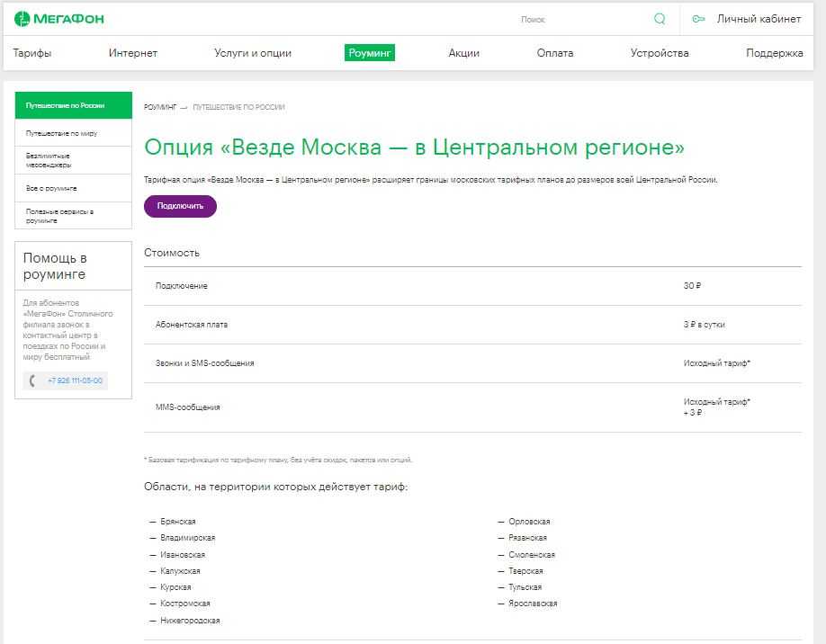Call the +7 926 111-05-00 number link
Screen dimensions: 826x644
75,380
